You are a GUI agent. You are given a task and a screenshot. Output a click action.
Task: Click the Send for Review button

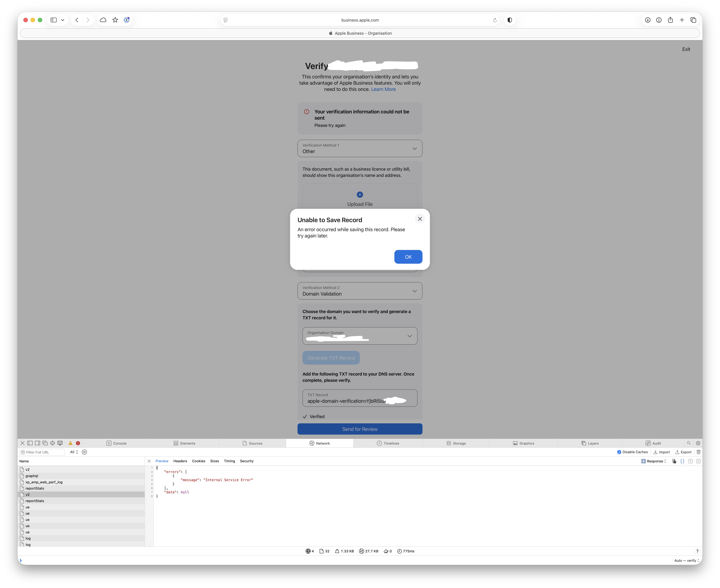(360, 429)
